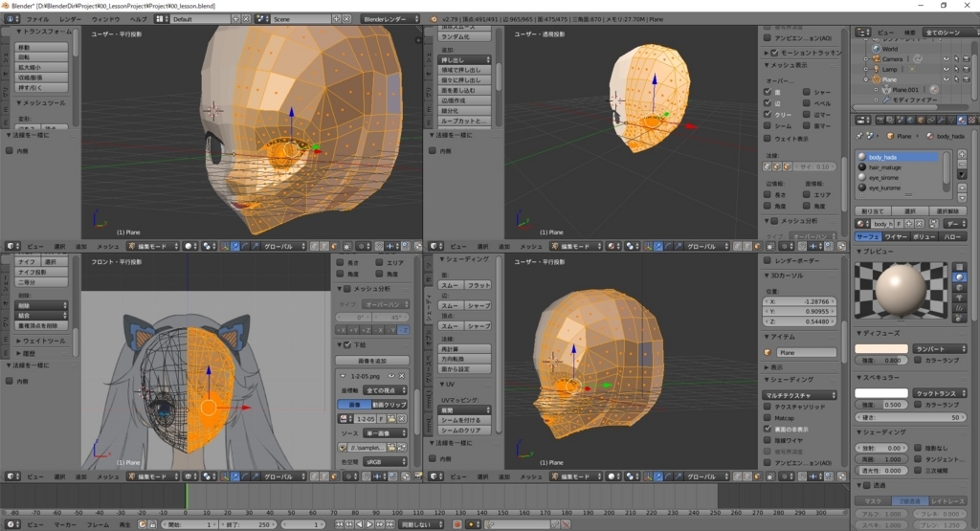Viewport: 980px width, 531px height.
Task: Open the ファイル menu
Action: (37, 19)
